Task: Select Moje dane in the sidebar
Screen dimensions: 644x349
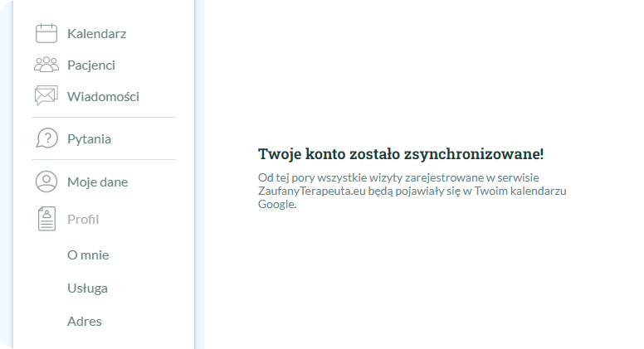Action: click(x=98, y=182)
